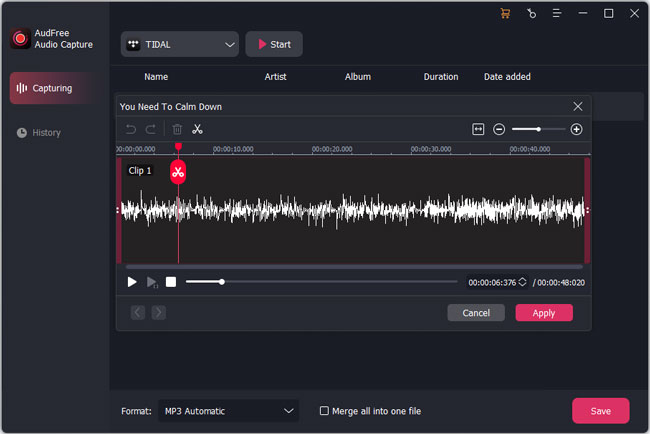The height and width of the screenshot is (434, 650).
Task: Open the TIDAL source dropdown
Action: pyautogui.click(x=180, y=44)
